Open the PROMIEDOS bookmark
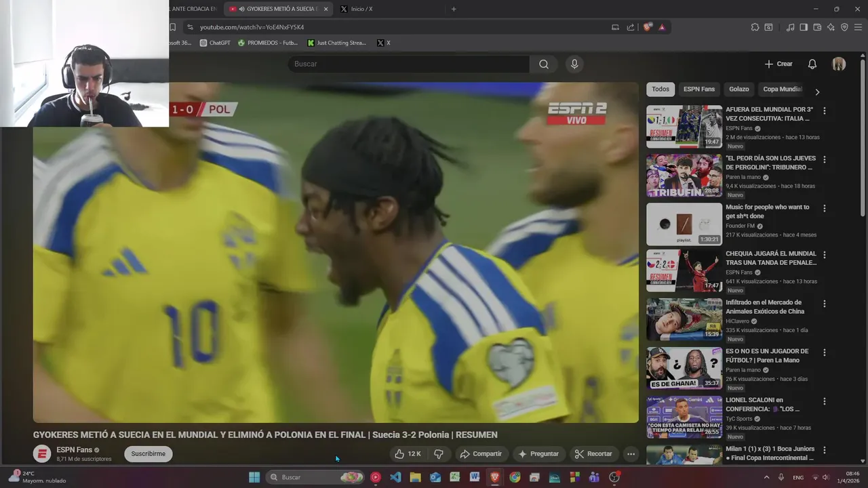This screenshot has height=488, width=868. [x=268, y=43]
